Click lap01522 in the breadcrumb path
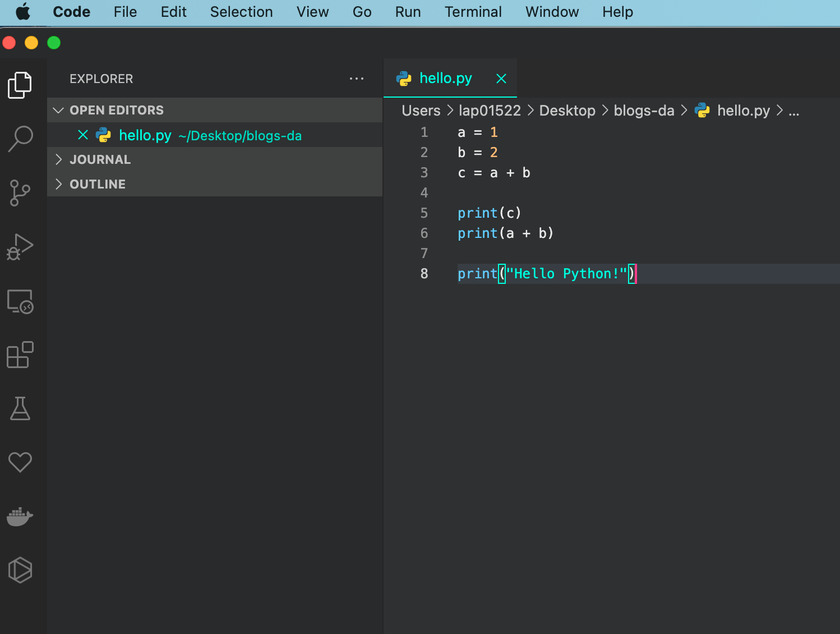Screen dimensions: 840x634 (x=490, y=111)
